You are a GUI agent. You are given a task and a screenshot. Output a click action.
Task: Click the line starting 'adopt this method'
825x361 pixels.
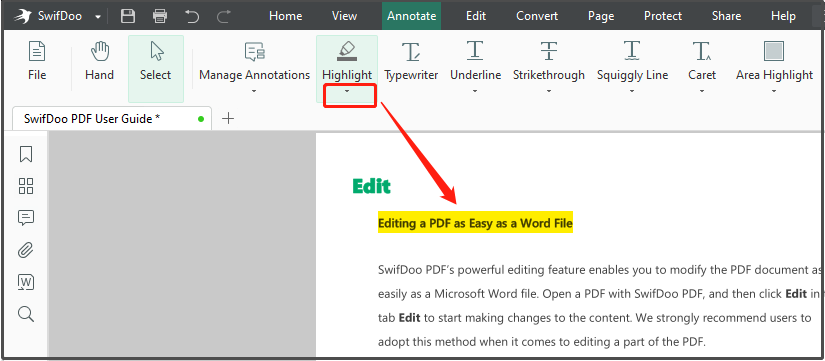542,342
